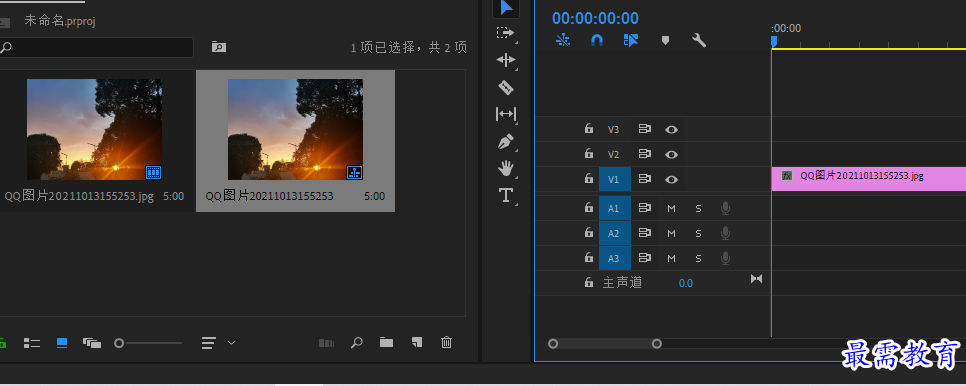Screen dimensions: 966x386
Task: Open the sort icons dropdown
Action: click(218, 343)
